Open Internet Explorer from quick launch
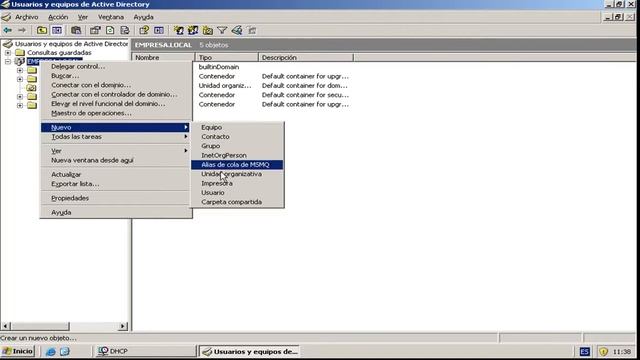Viewport: 640px width, 360px height. (51, 351)
